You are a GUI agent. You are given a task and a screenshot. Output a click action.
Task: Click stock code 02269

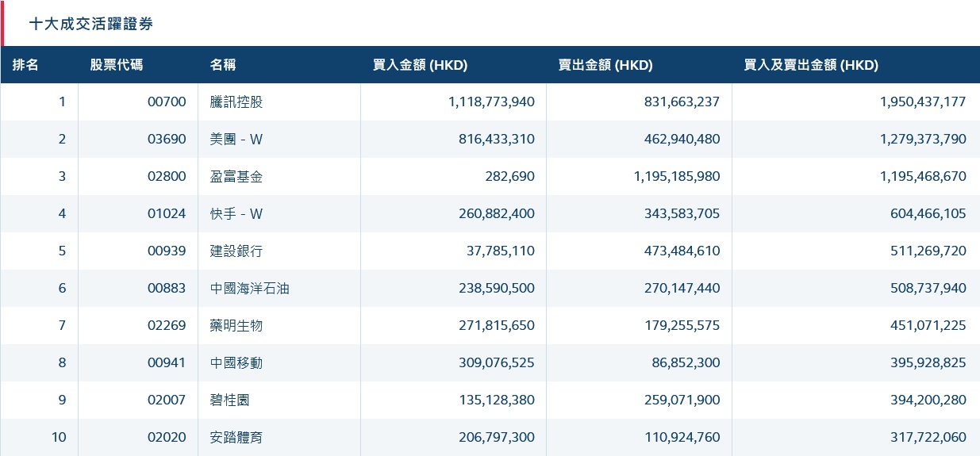pos(167,325)
